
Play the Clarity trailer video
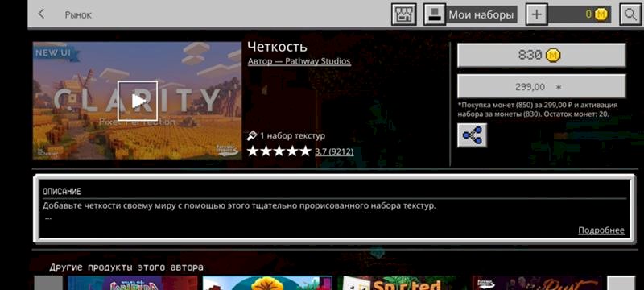(x=138, y=101)
